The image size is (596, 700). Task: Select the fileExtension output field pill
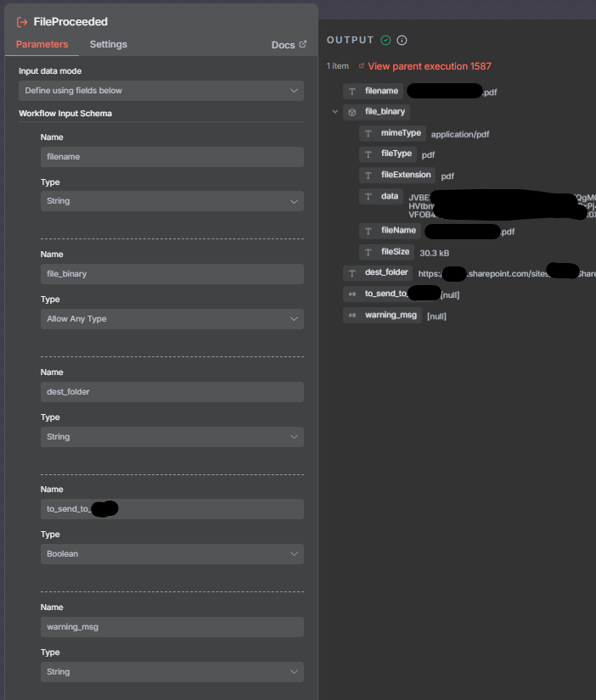406,176
